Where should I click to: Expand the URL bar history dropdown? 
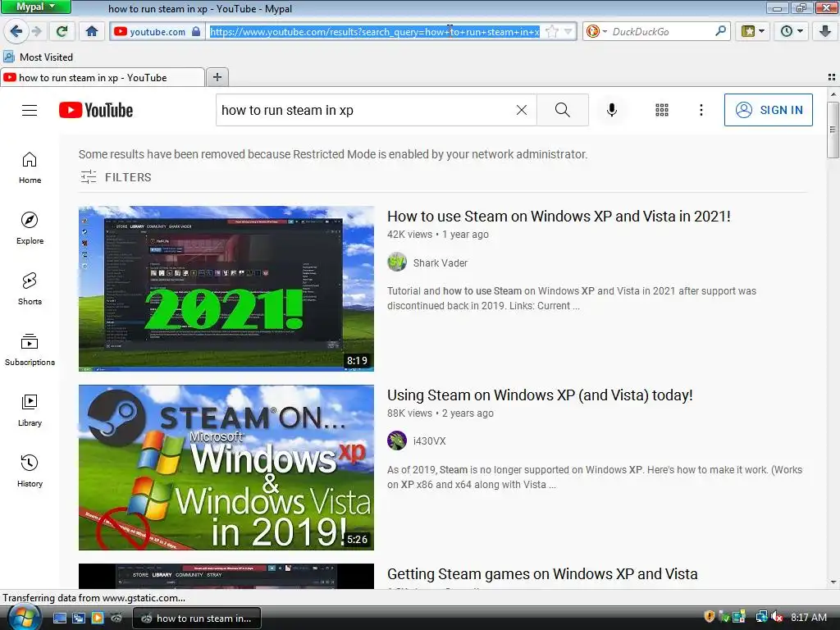tap(568, 32)
